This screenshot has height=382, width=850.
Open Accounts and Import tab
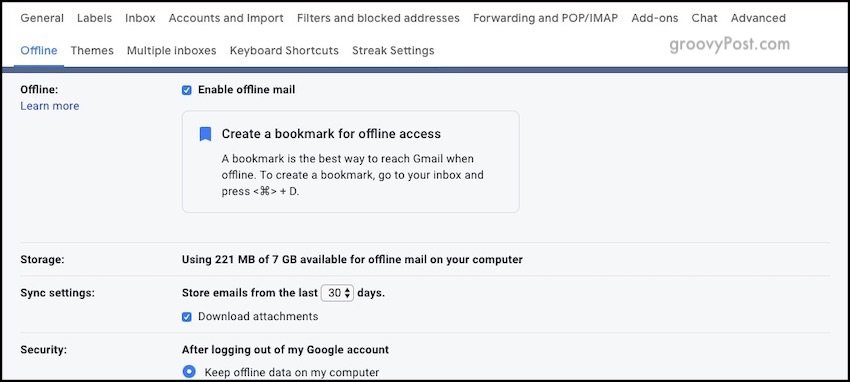[226, 18]
